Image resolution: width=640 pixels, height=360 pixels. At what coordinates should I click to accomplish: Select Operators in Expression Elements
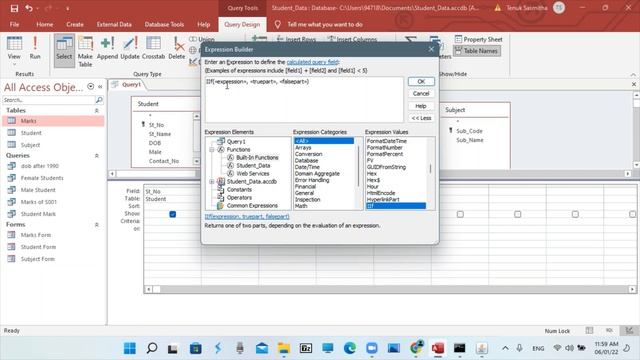click(239, 198)
